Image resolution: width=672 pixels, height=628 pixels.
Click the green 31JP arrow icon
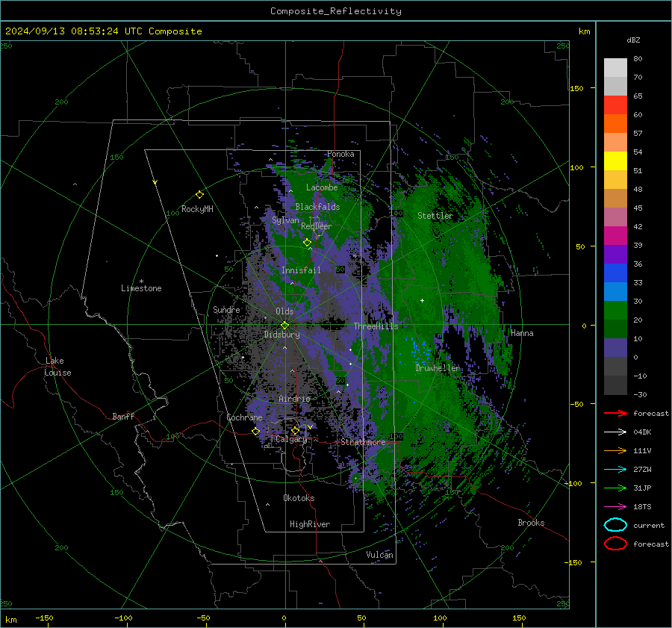pyautogui.click(x=615, y=488)
